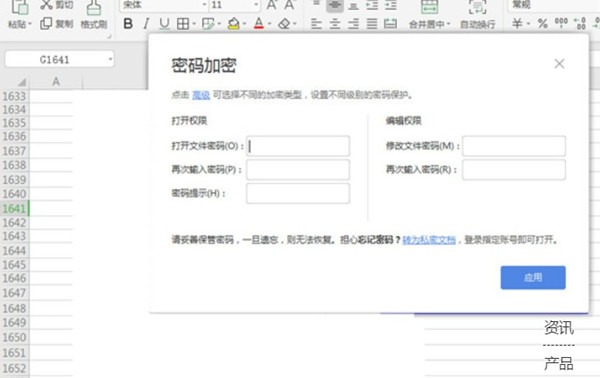Toggle italic formatting (I)

146,24
